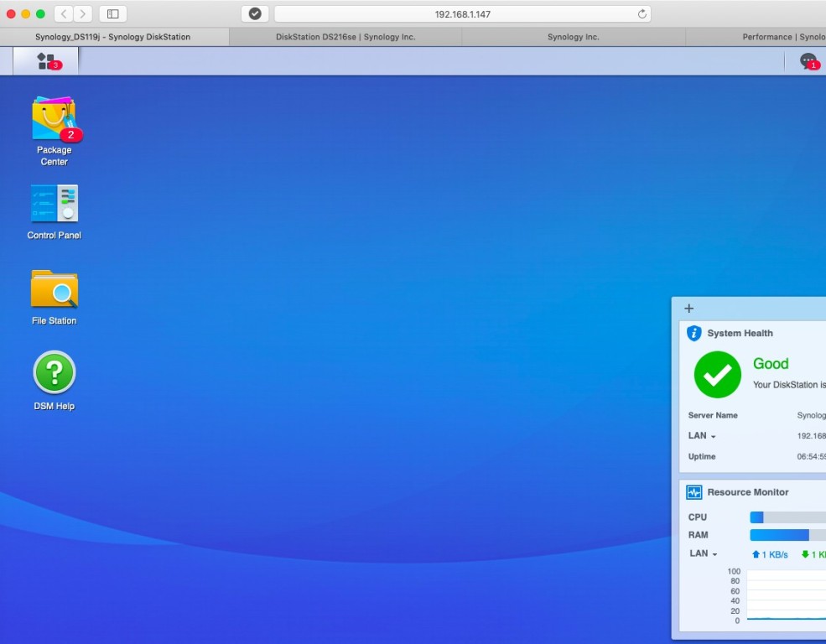Open DSM Help icon
Screen dimensions: 826x644
point(55,381)
